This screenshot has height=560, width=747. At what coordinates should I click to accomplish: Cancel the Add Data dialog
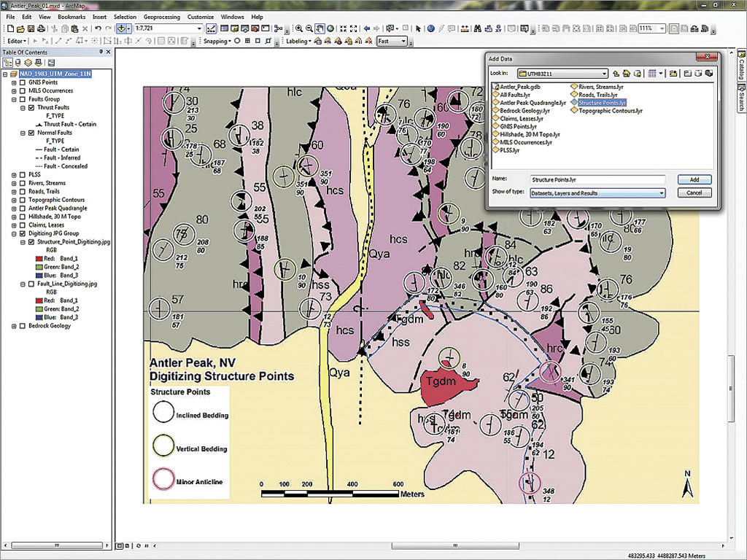694,193
